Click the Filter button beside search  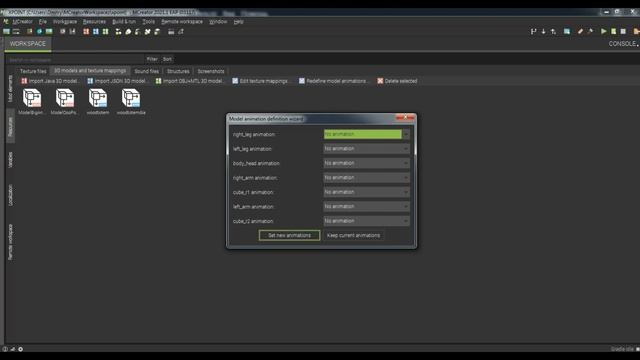click(x=152, y=59)
